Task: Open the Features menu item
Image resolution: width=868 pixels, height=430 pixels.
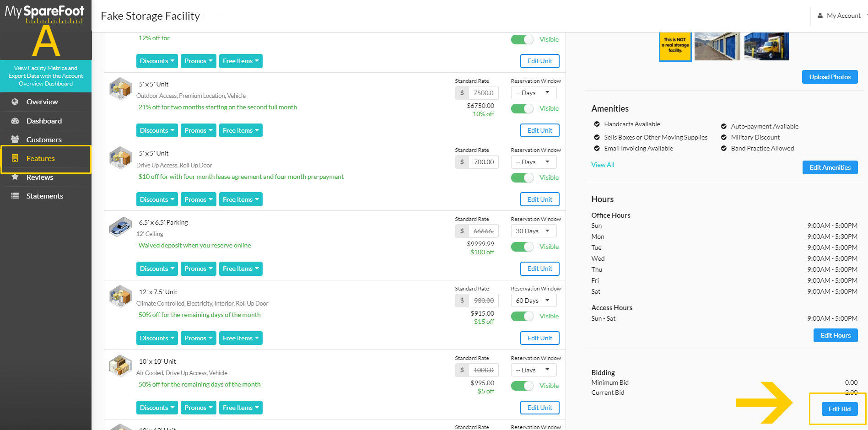Action: [x=46, y=159]
